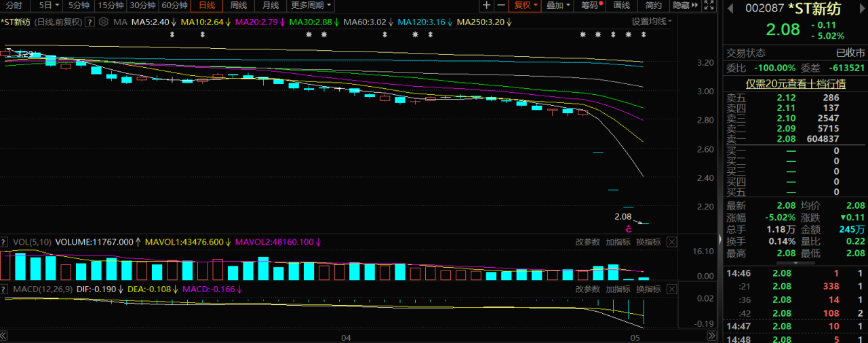Click MA5:2.40 indicator value
The height and width of the screenshot is (343, 868).
click(x=154, y=22)
